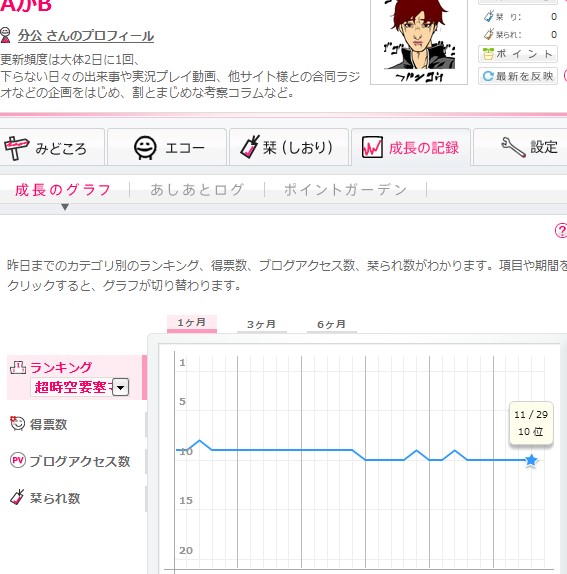Open the profile link for 分公 さん
The image size is (567, 574).
point(86,36)
